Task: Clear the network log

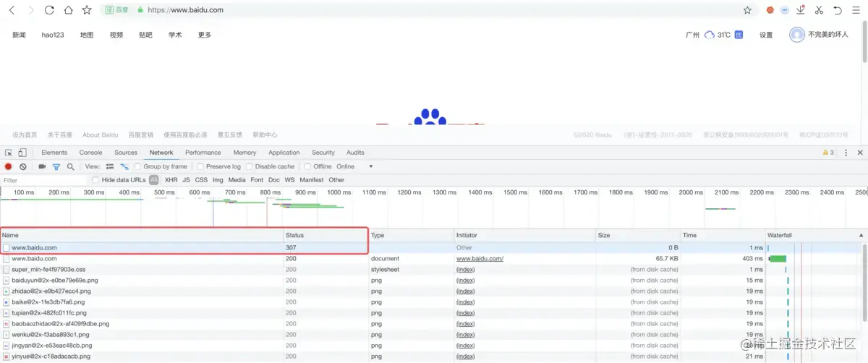Action: point(23,166)
